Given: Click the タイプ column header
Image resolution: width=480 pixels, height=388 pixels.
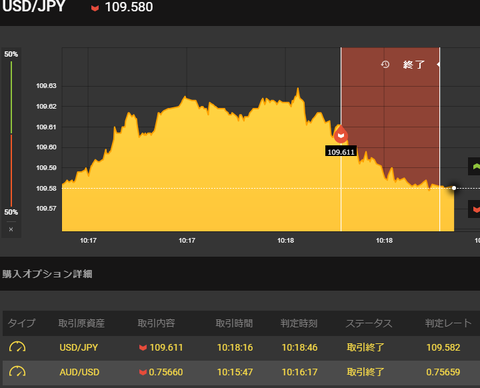Looking at the screenshot, I should pos(22,323).
